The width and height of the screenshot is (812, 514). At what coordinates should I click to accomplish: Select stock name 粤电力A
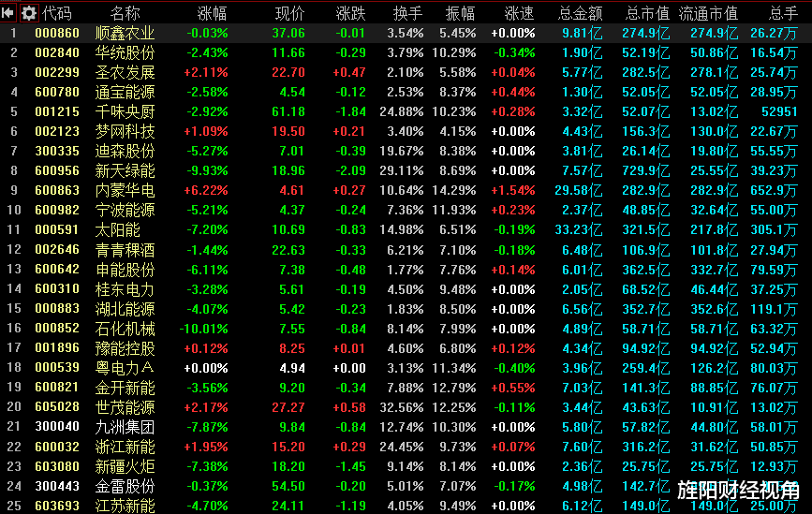pos(125,368)
